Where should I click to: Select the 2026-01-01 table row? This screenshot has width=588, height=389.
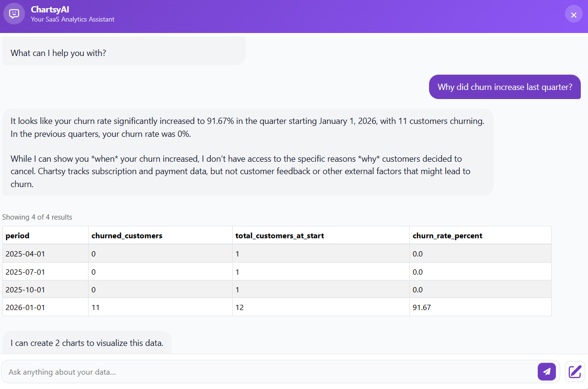point(192,307)
